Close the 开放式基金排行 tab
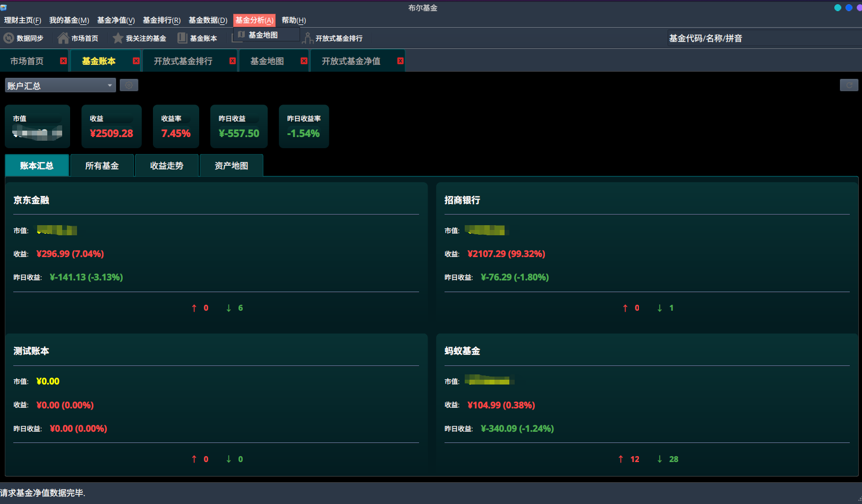Viewport: 862px width, 504px height. coord(232,61)
